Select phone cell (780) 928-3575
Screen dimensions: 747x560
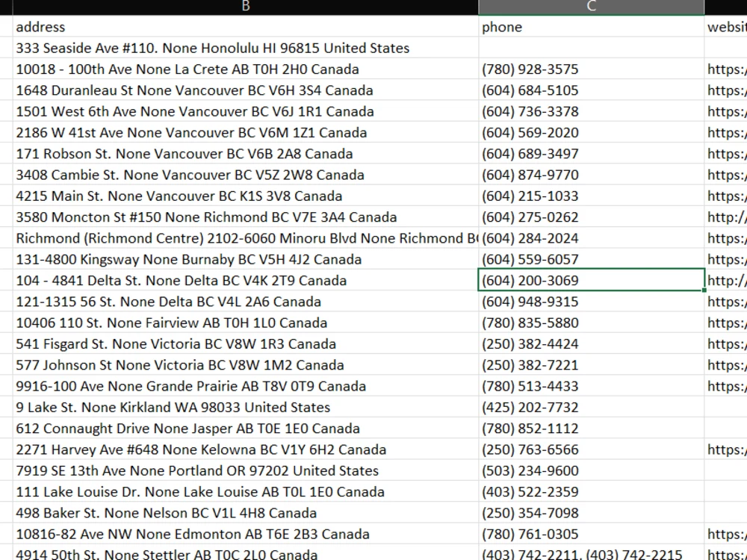[591, 69]
